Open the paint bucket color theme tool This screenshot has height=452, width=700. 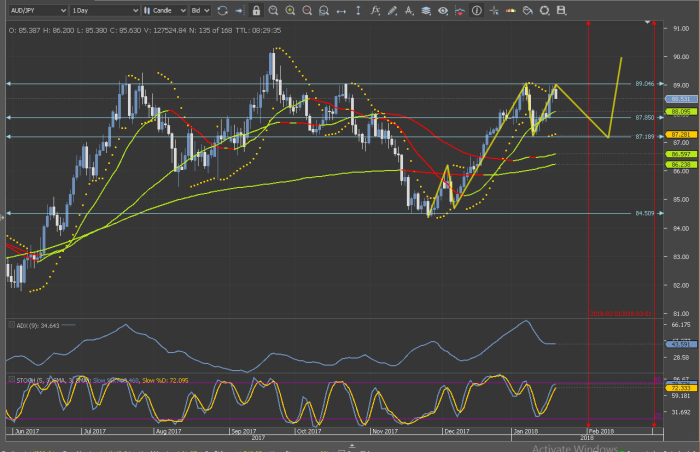click(x=527, y=10)
